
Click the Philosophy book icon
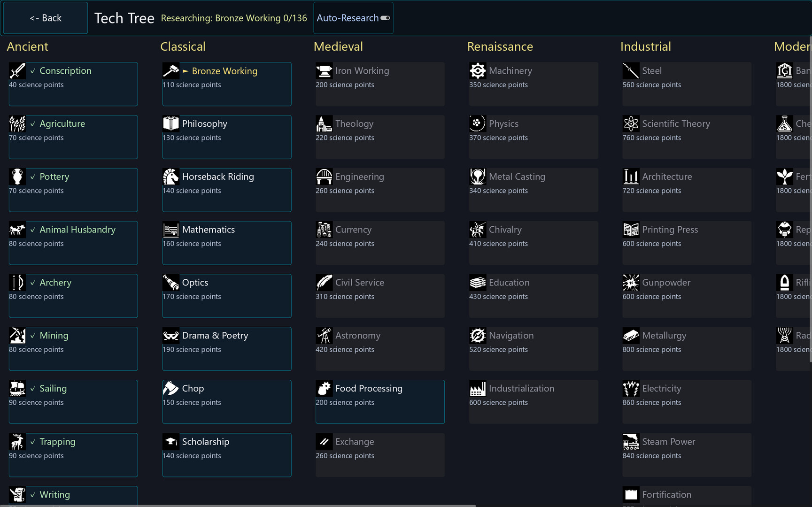pyautogui.click(x=171, y=124)
